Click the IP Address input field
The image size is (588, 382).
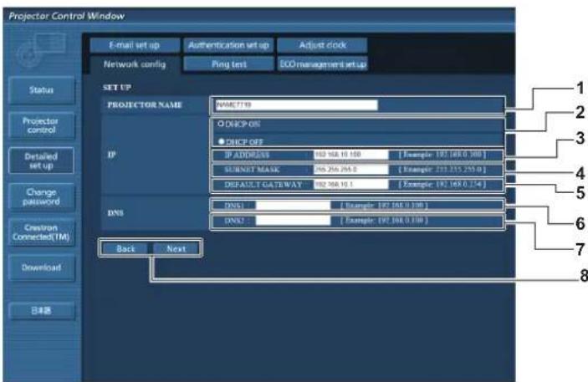point(350,155)
